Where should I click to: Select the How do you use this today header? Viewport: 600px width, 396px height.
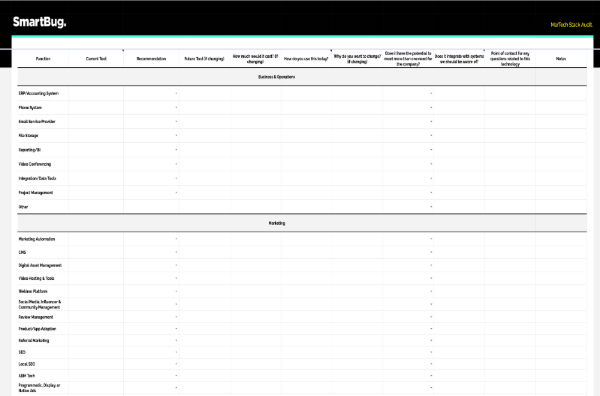click(306, 59)
